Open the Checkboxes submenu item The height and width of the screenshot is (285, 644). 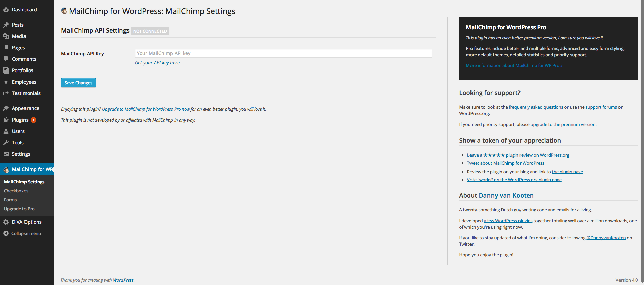point(16,191)
